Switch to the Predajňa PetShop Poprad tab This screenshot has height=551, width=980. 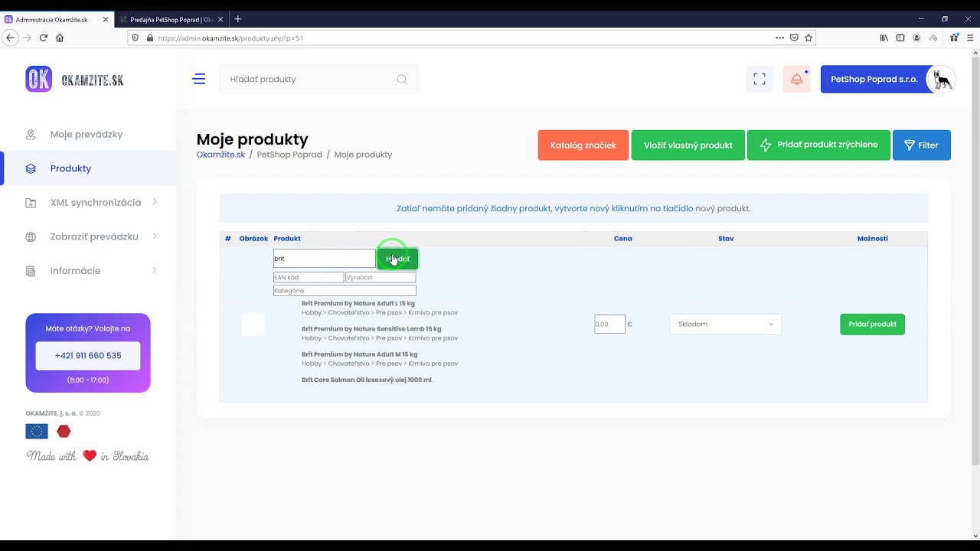(x=171, y=19)
